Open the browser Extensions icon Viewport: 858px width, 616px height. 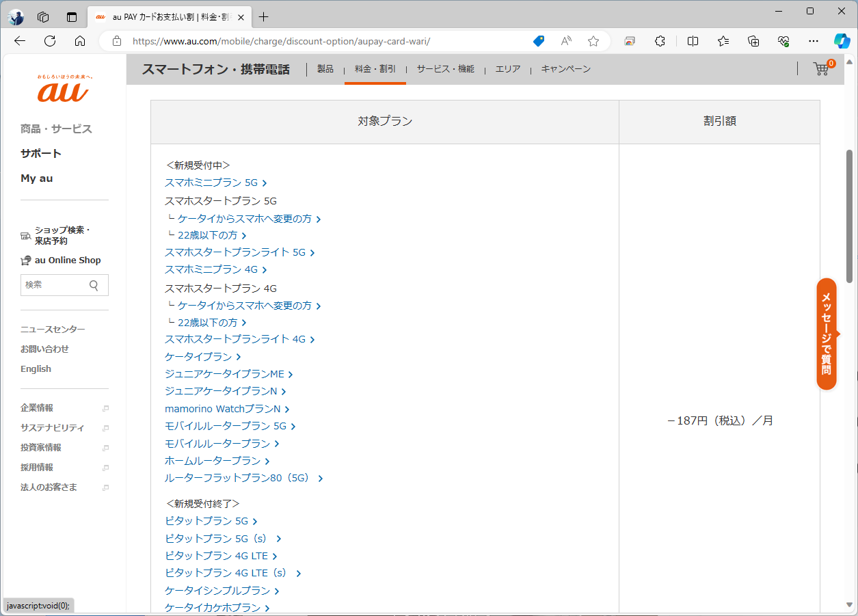(660, 41)
